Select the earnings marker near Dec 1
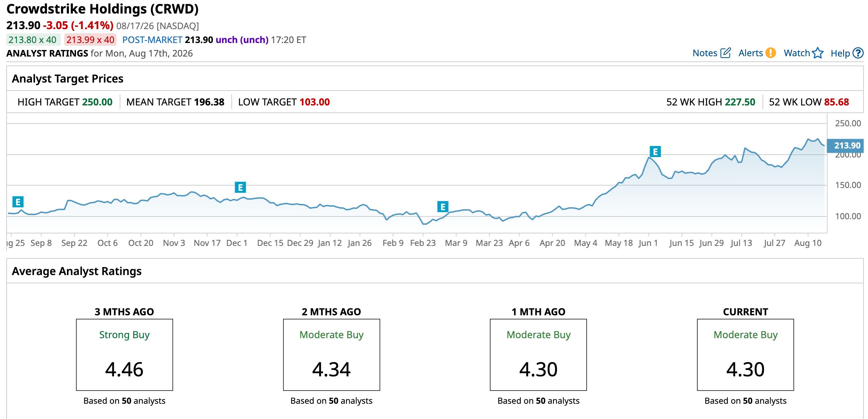 [240, 187]
